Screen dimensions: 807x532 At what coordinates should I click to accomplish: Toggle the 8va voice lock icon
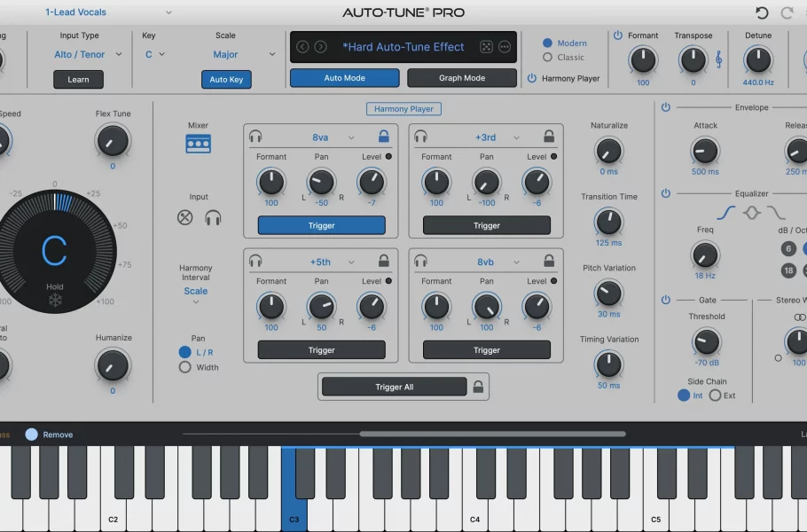[x=383, y=136]
